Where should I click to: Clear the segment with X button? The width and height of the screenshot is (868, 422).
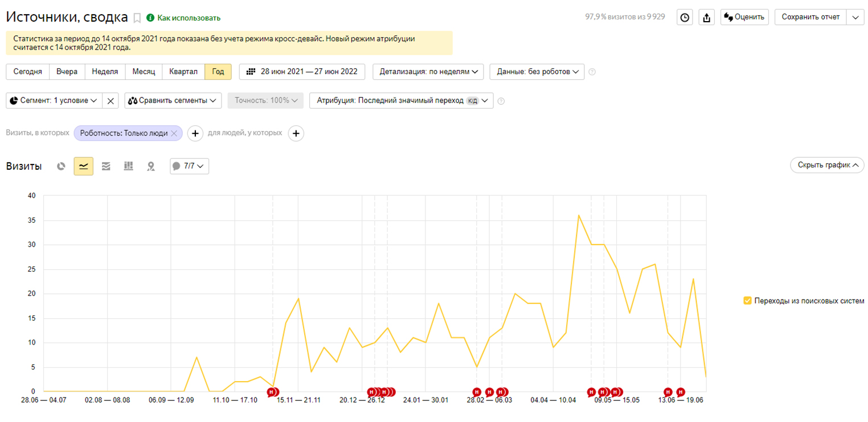(110, 101)
